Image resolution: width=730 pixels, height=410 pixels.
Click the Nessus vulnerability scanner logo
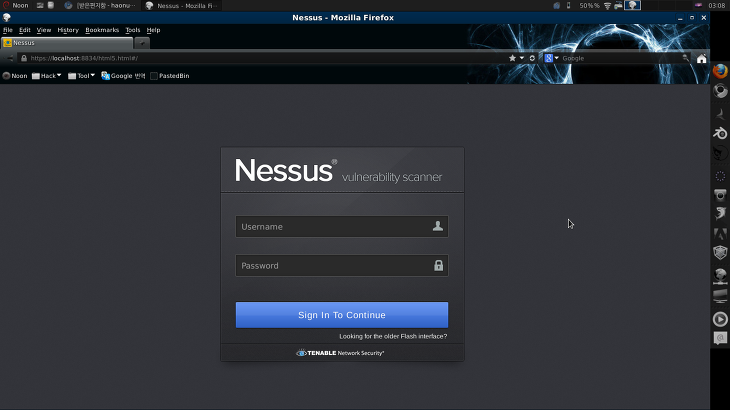[338, 171]
